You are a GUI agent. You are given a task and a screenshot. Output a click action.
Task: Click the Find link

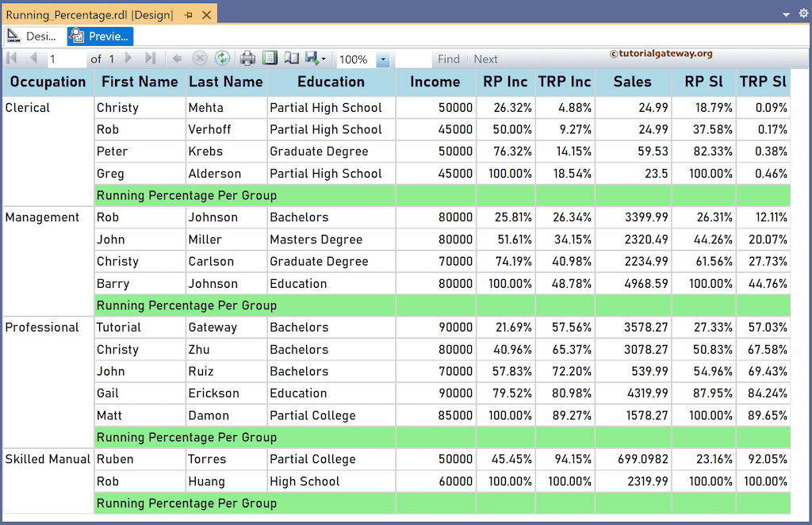click(x=449, y=58)
